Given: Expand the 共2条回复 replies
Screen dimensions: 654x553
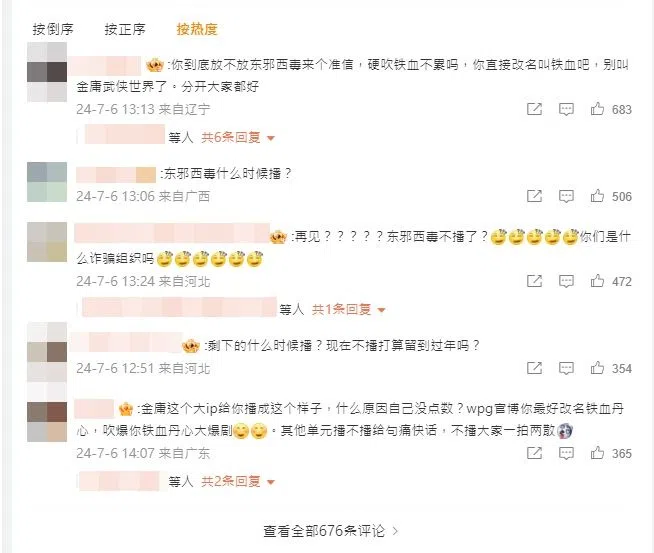Looking at the screenshot, I should (x=238, y=482).
